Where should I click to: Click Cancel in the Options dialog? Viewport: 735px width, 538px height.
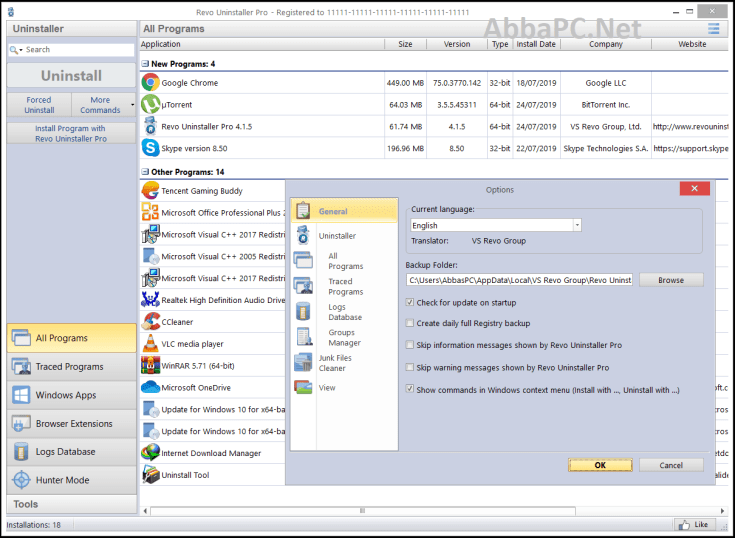(671, 465)
